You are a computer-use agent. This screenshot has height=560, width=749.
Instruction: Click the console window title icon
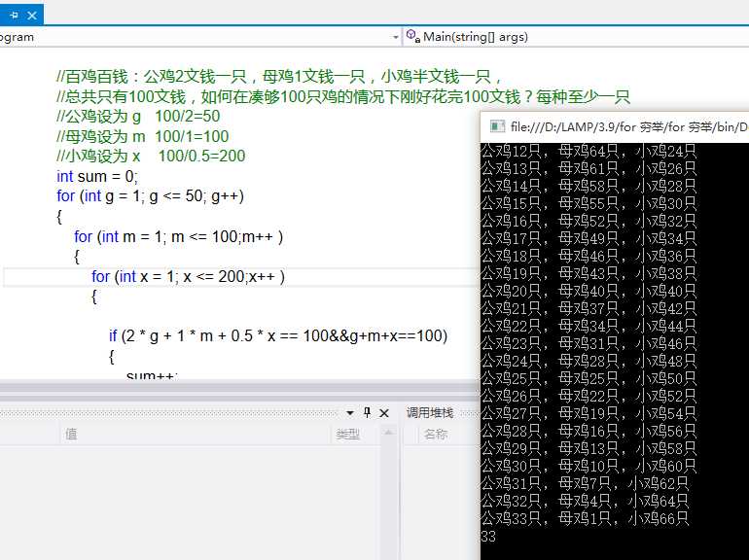click(x=497, y=126)
